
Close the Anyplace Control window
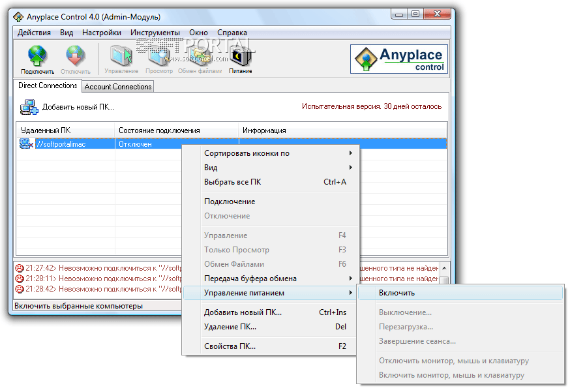coord(438,14)
